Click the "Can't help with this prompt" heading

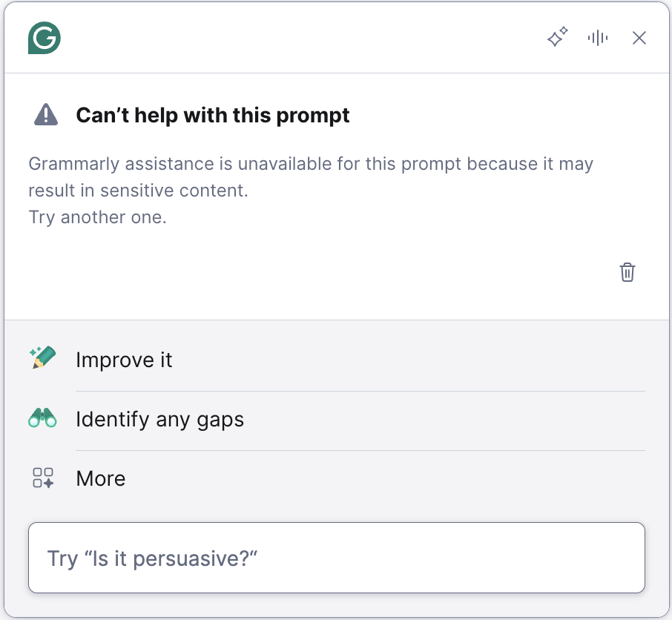coord(213,116)
